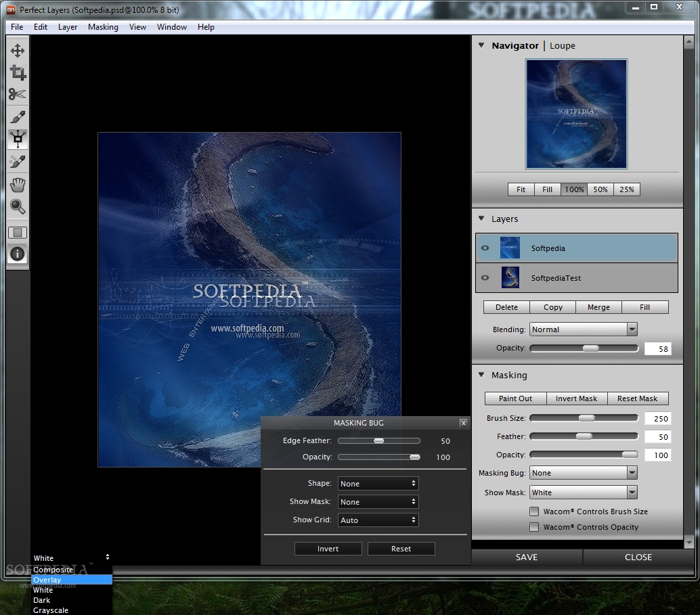Viewport: 700px width, 615px height.
Task: Close the Masking Bug floating panel
Action: pyautogui.click(x=463, y=423)
